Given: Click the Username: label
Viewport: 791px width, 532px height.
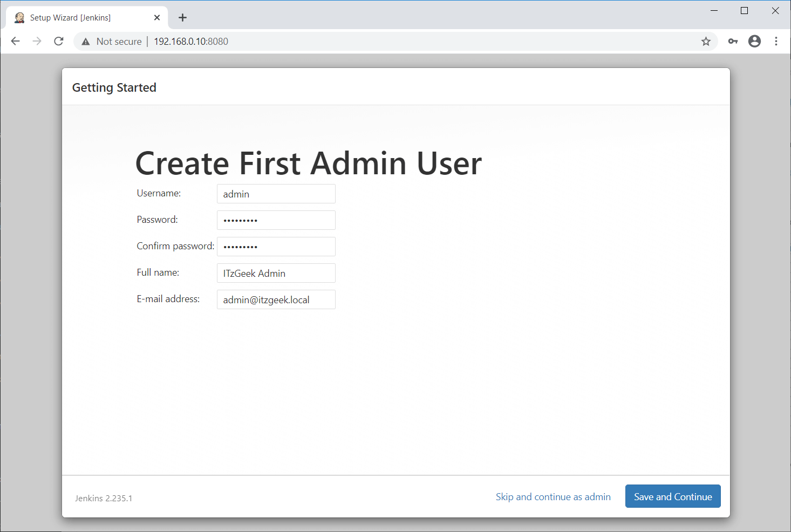Looking at the screenshot, I should point(159,193).
